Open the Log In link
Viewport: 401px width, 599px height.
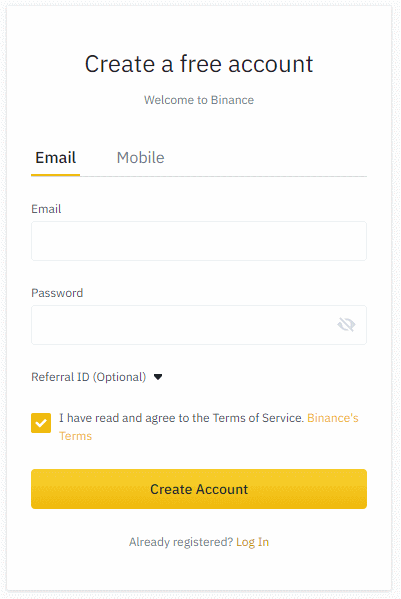pyautogui.click(x=252, y=542)
